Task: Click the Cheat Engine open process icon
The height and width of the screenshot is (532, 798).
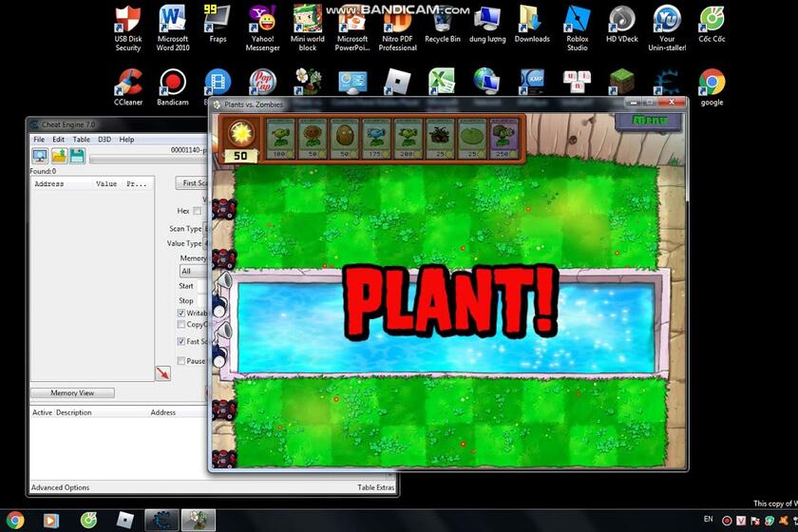Action: [x=40, y=156]
